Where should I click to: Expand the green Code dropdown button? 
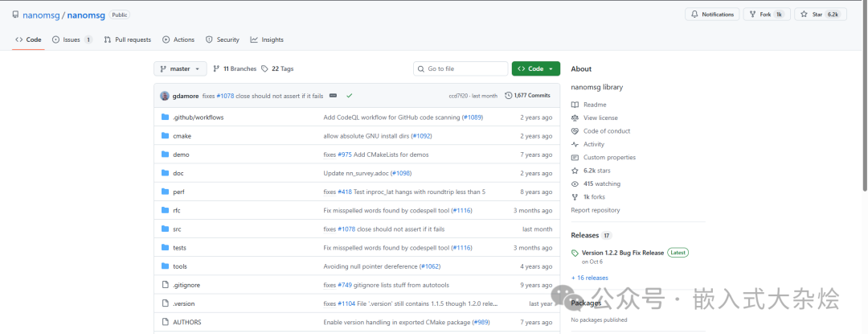click(536, 68)
